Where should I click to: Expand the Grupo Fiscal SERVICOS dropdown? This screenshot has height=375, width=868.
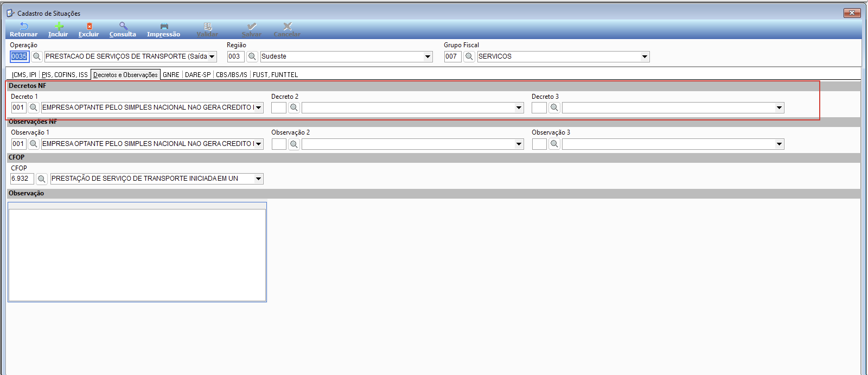(644, 56)
